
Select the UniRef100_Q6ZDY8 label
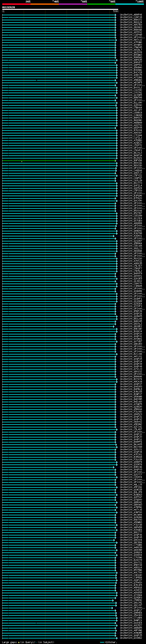coord(131,53)
